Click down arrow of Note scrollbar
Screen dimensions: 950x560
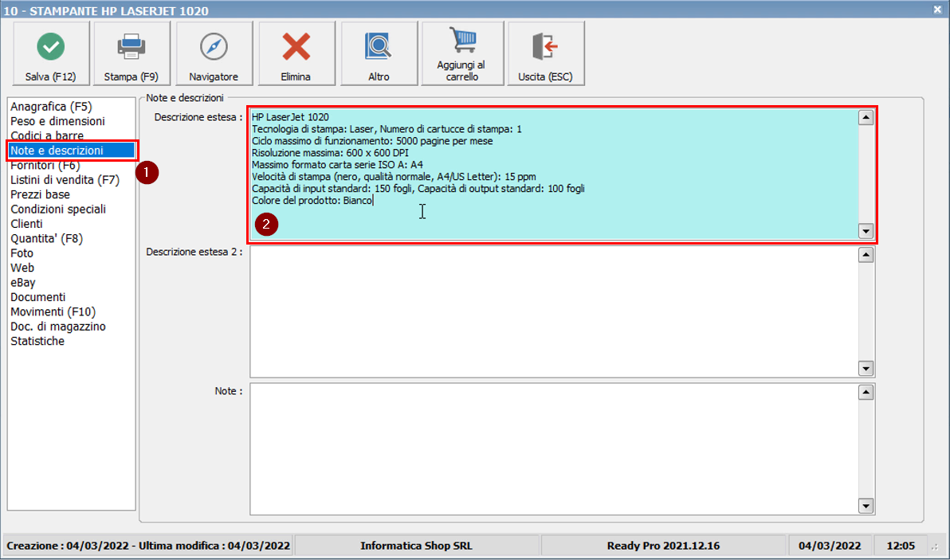(866, 506)
